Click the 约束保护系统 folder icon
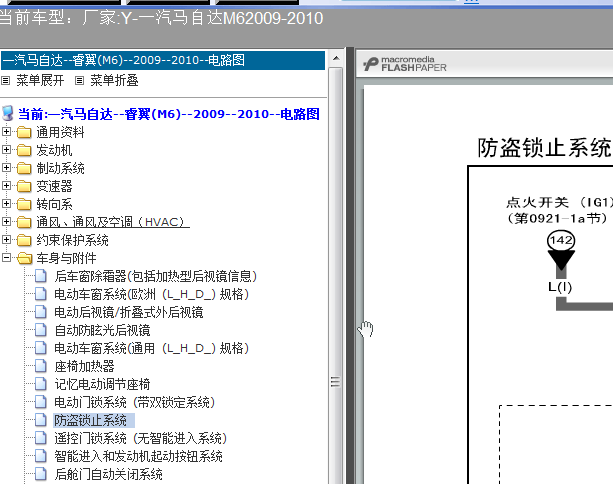Viewport: 613px width, 484px height. (24, 240)
